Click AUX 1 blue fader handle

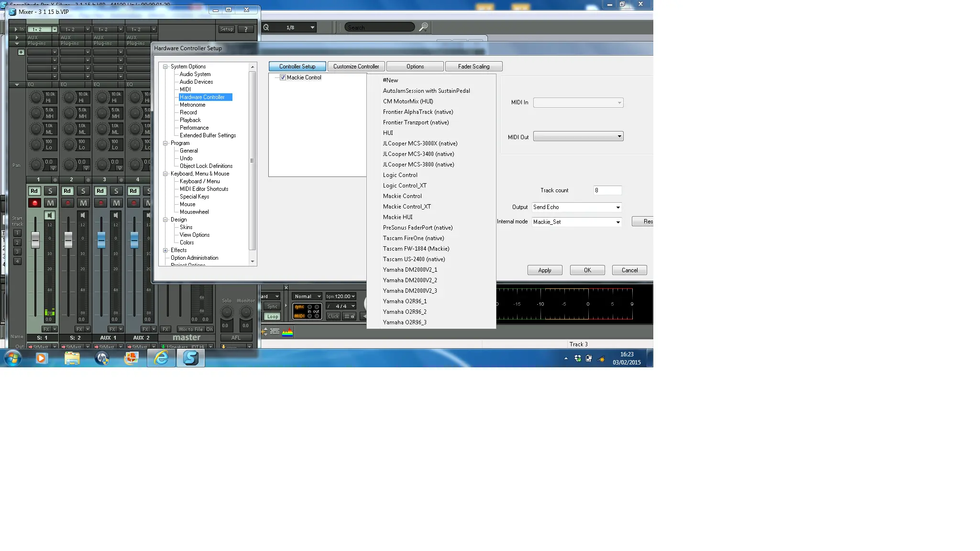click(101, 240)
